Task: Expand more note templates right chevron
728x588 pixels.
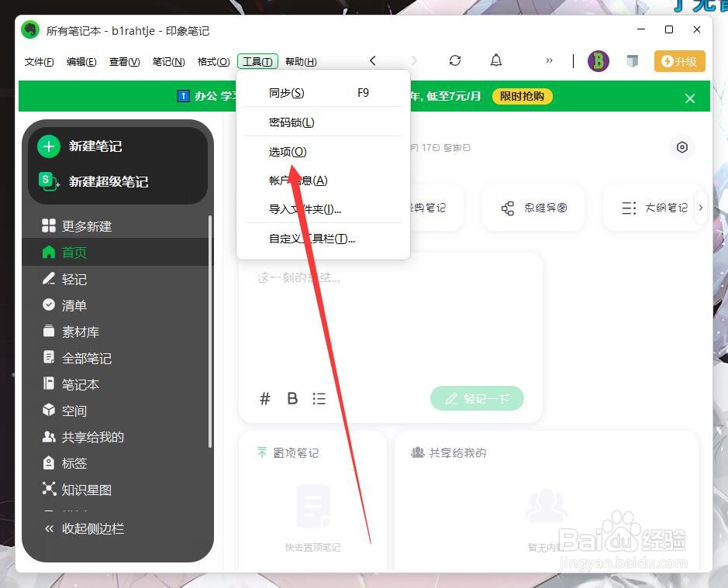Action: coord(701,208)
